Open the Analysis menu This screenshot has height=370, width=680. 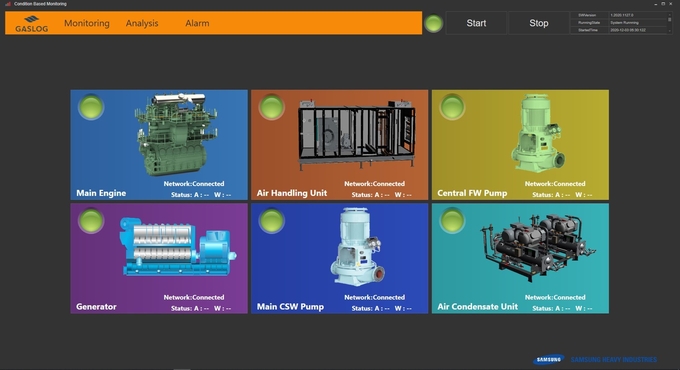142,23
